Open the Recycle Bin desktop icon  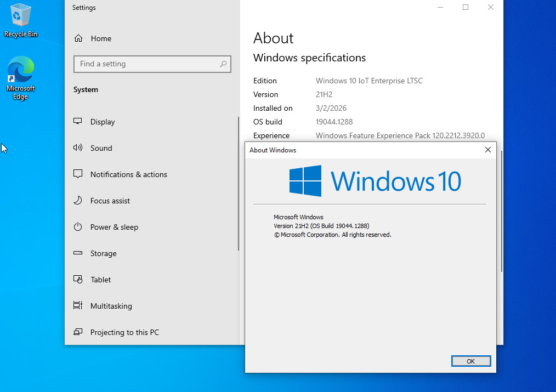21,20
